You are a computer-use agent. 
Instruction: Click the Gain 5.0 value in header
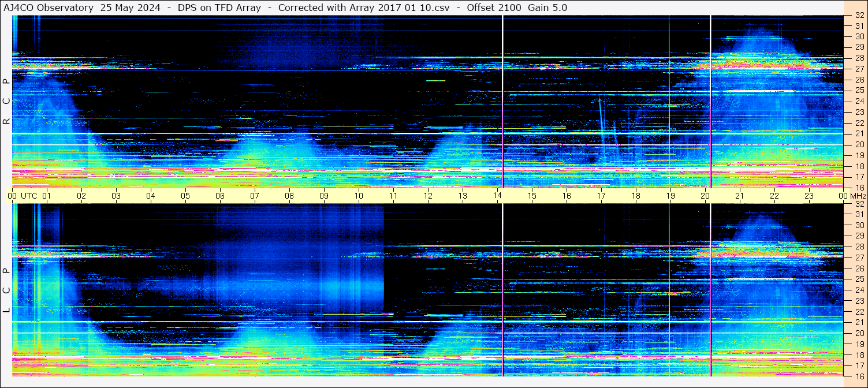click(547, 8)
